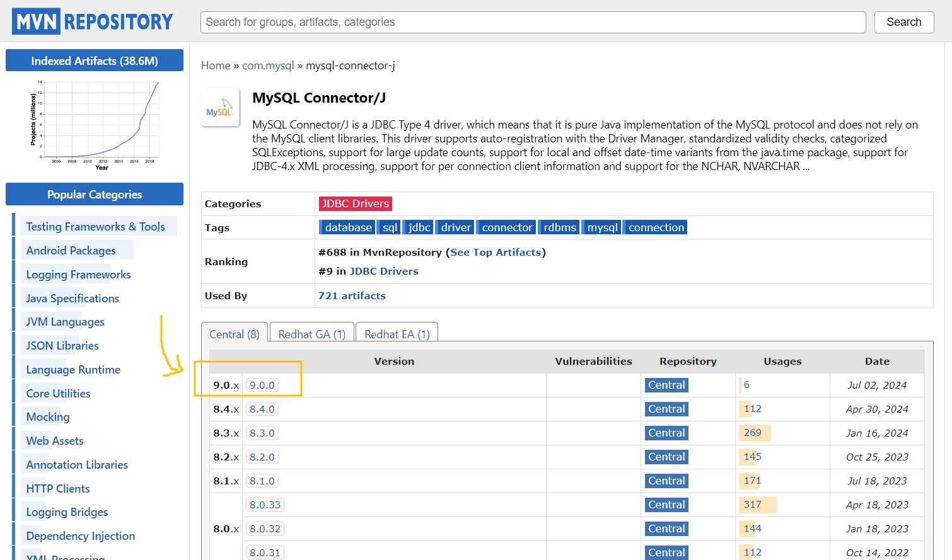
Task: Go to Home breadcrumb link
Action: (216, 66)
